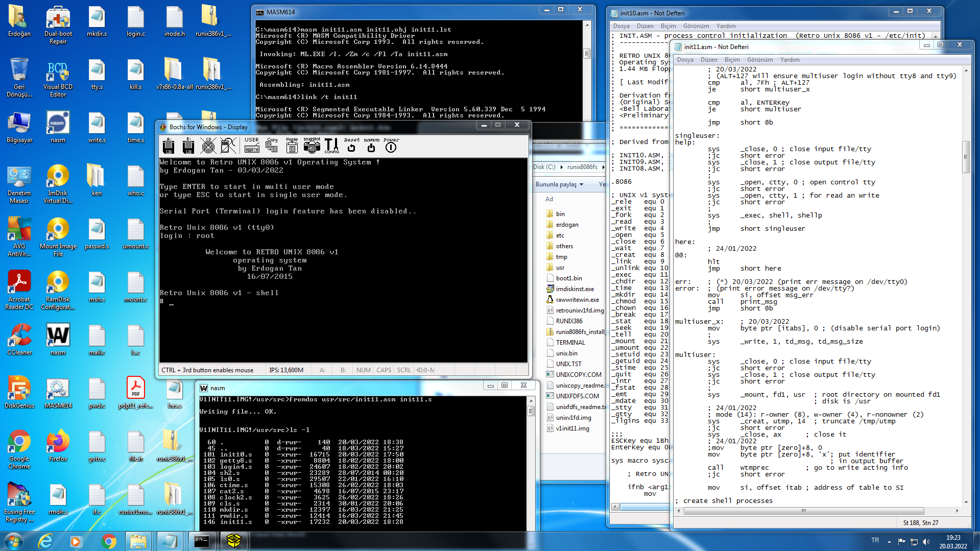The height and width of the screenshot is (551, 980).
Task: Open the Dosya menu in init10.asm Notepad
Action: (621, 26)
